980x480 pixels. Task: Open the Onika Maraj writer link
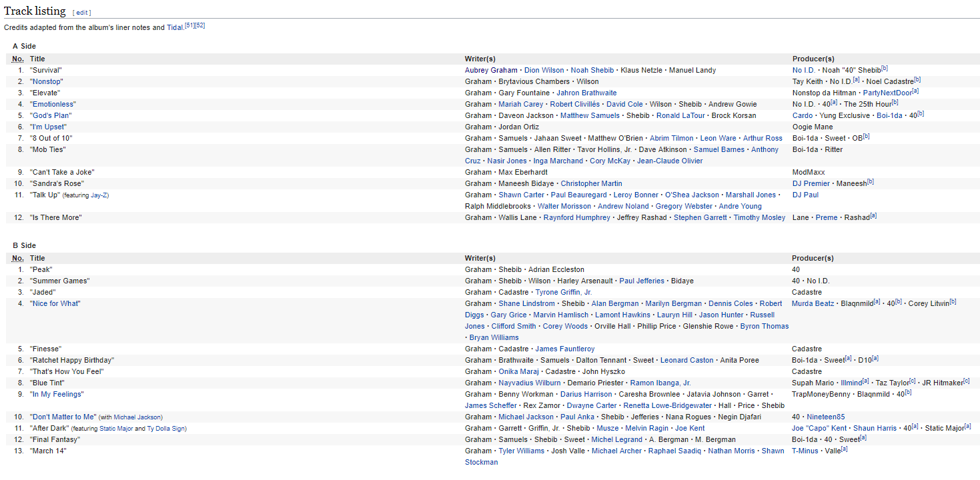click(518, 371)
